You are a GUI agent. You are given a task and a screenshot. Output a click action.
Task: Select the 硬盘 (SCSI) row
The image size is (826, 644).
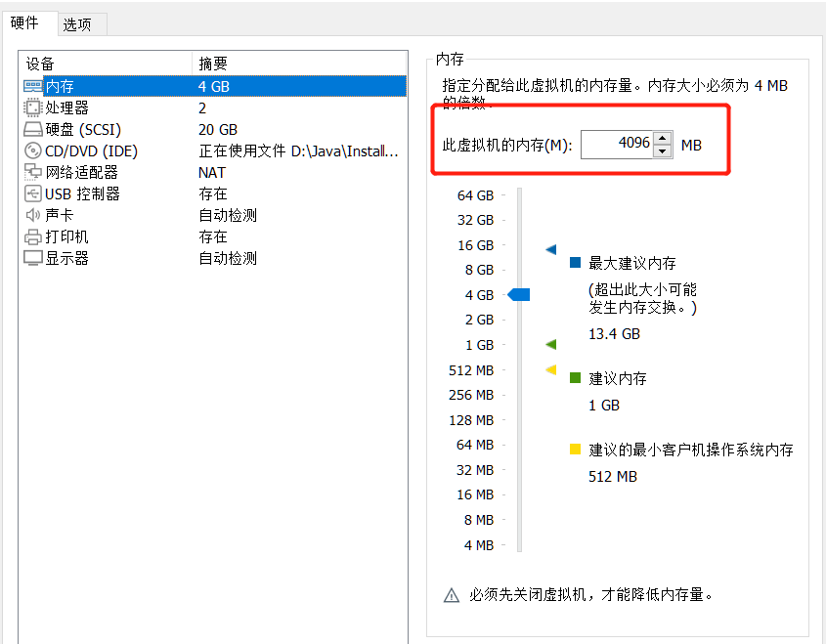214,130
